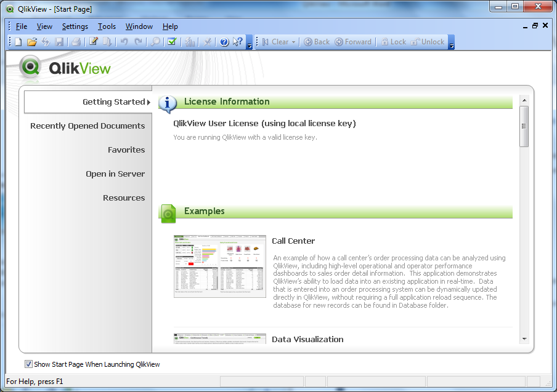
Task: Click the Clear selections button
Action: [x=275, y=42]
